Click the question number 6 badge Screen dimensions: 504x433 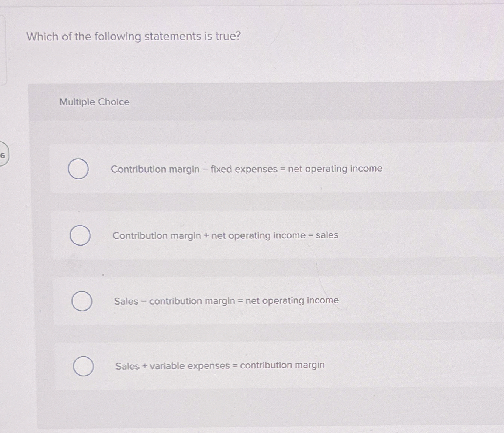click(x=4, y=155)
